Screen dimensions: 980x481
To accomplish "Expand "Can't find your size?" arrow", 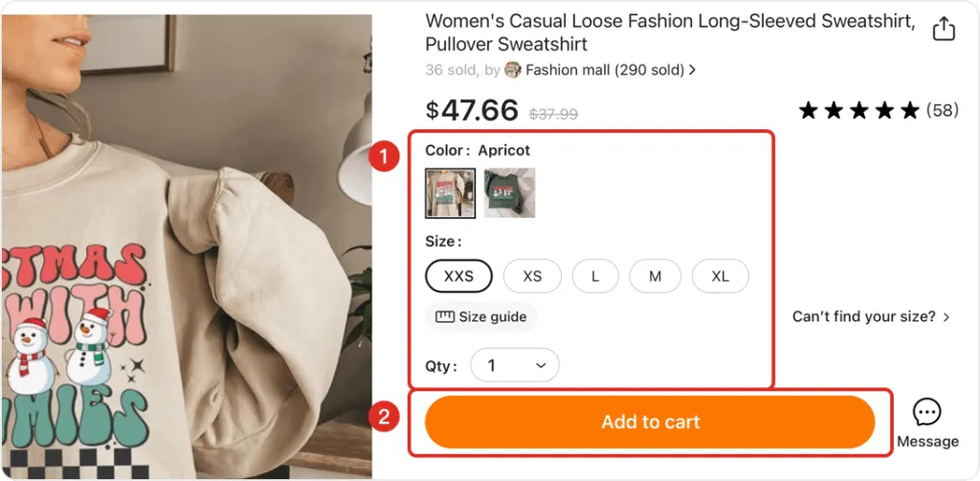I will (947, 317).
